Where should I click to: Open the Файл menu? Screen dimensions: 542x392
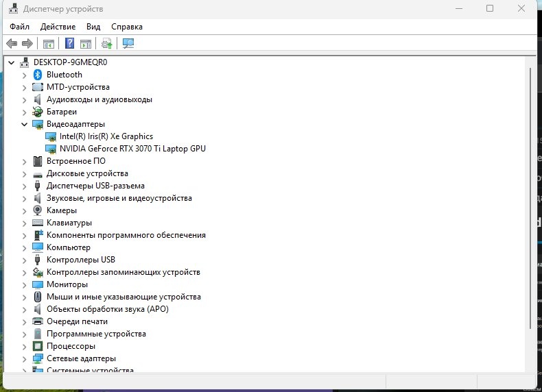(19, 27)
